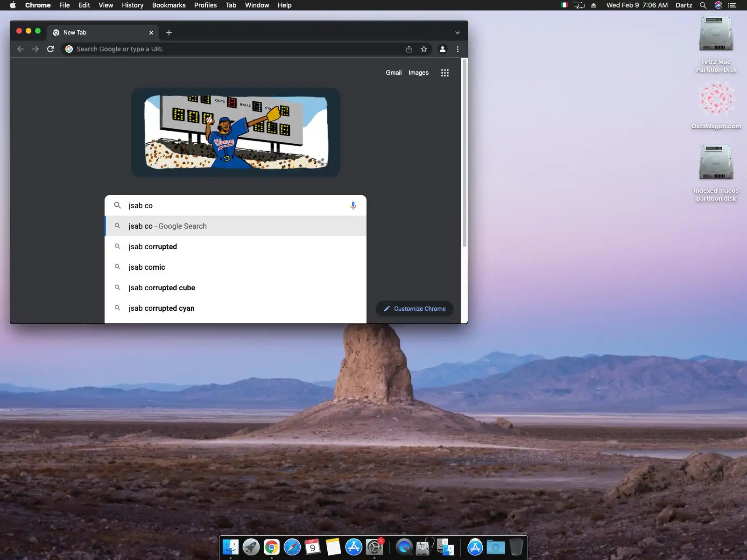
Task: Launch QuickTime Player from the Dock
Action: (404, 547)
